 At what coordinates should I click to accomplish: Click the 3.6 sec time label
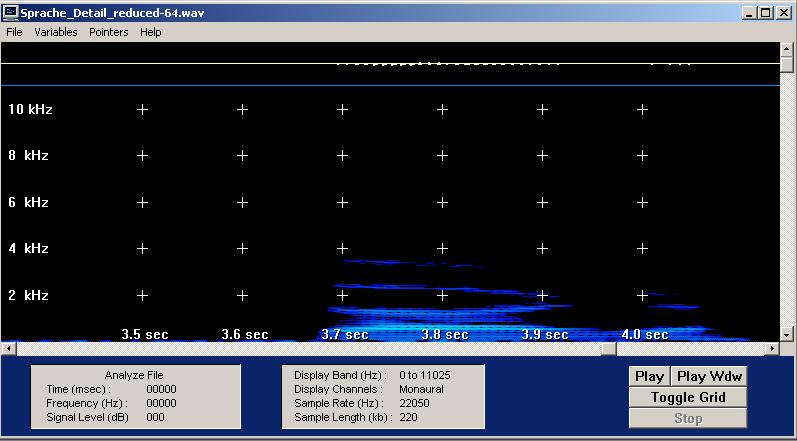tap(245, 334)
